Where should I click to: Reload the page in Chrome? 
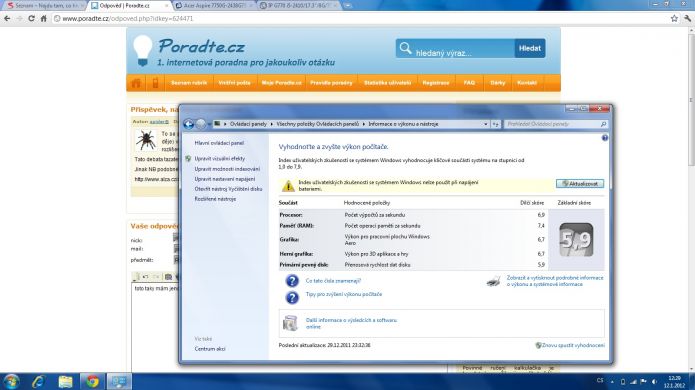tap(31, 19)
